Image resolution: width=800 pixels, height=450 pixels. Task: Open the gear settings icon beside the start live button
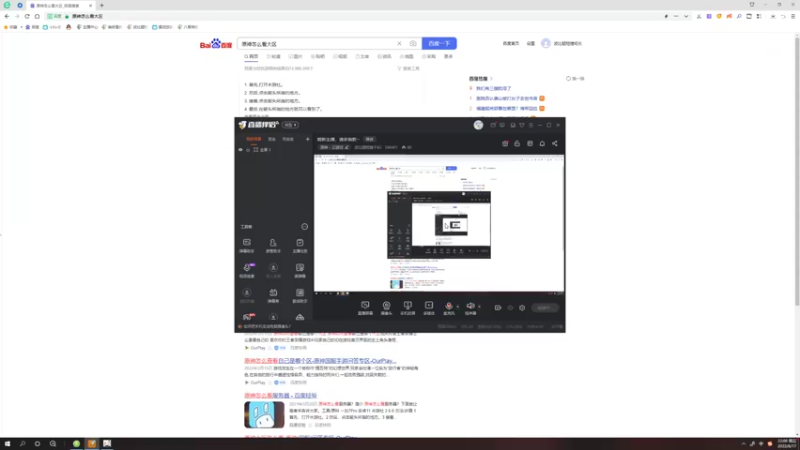point(522,308)
